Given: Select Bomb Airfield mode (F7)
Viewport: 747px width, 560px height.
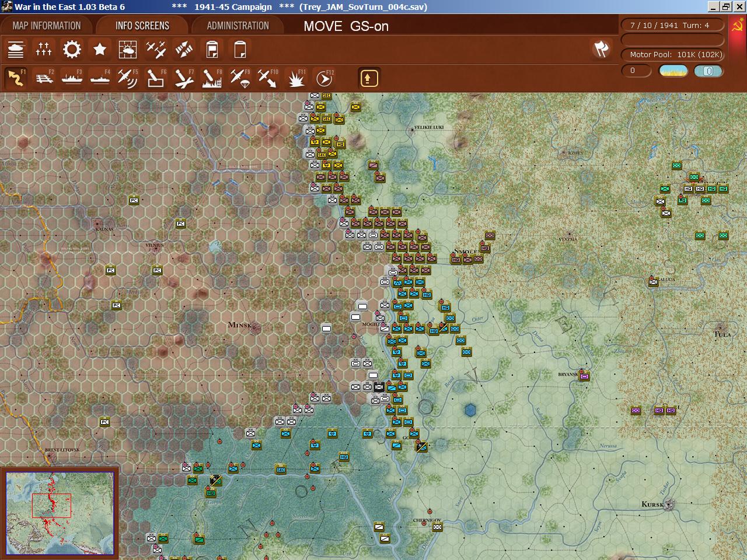Looking at the screenshot, I should pos(184,78).
